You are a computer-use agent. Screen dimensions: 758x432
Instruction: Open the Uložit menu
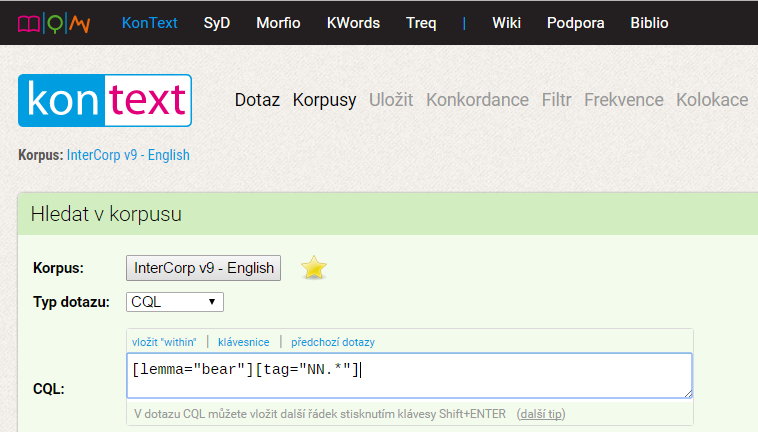391,100
